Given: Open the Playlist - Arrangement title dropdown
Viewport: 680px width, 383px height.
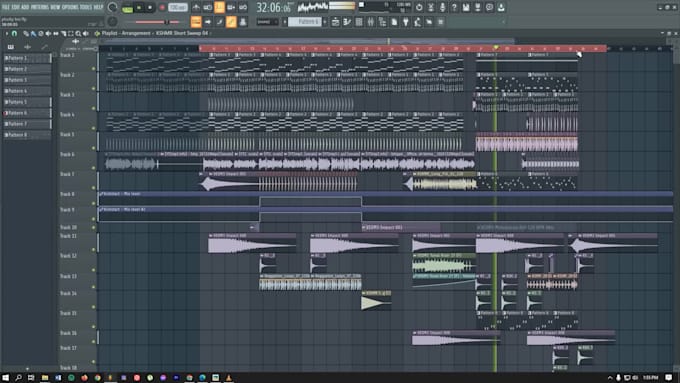Looking at the screenshot, I should pos(126,33).
